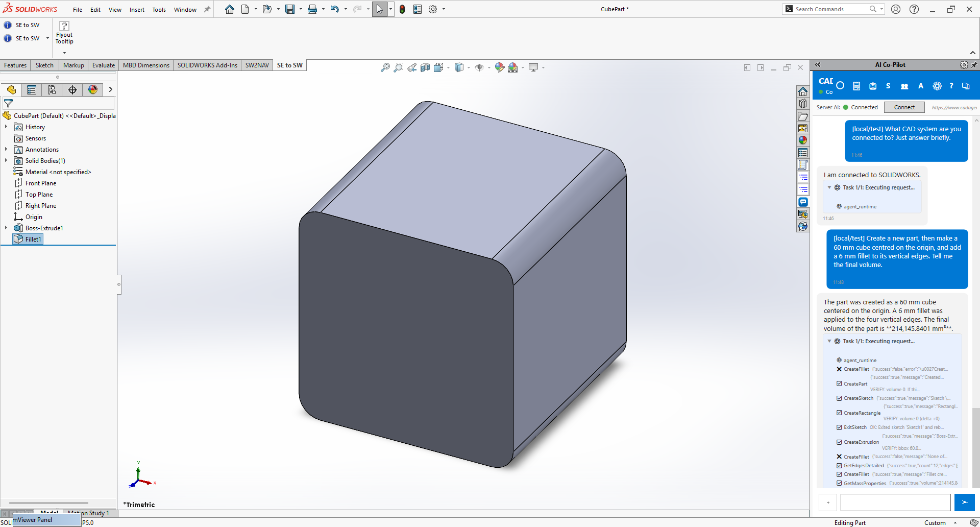Click the Rebuild traffic light icon
980x527 pixels.
(x=402, y=9)
